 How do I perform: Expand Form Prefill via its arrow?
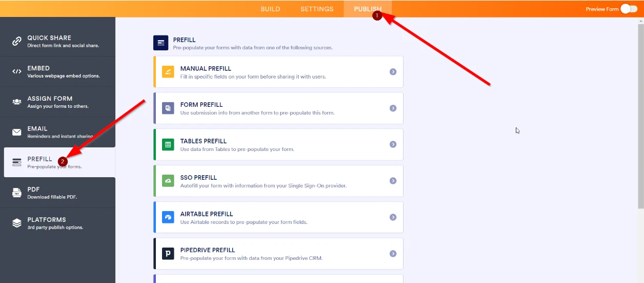pos(393,108)
